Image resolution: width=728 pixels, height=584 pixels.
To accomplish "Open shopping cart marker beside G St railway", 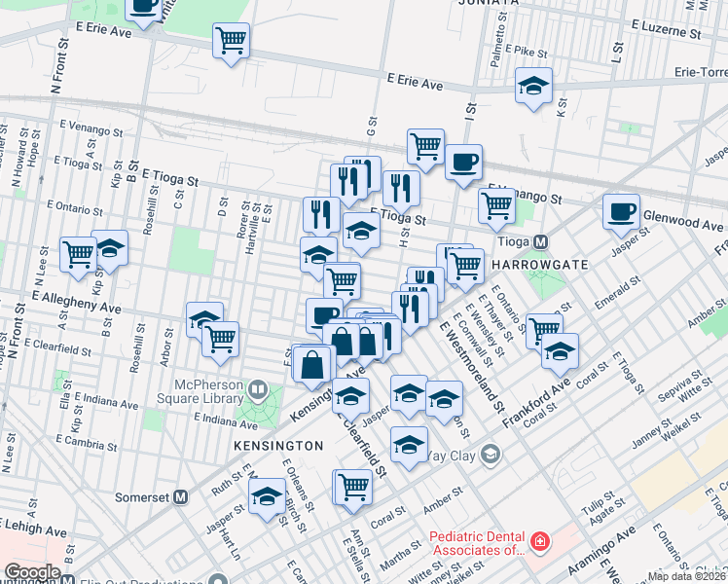I will (425, 151).
